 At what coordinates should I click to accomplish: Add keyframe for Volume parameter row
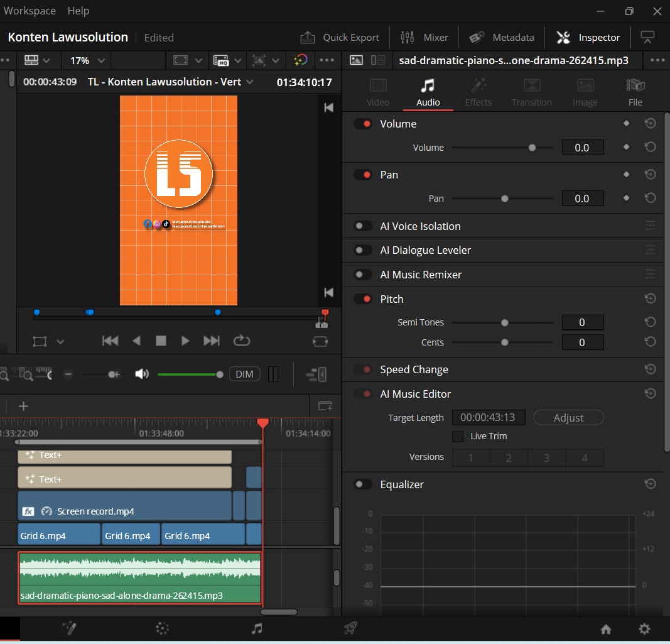coord(627,147)
